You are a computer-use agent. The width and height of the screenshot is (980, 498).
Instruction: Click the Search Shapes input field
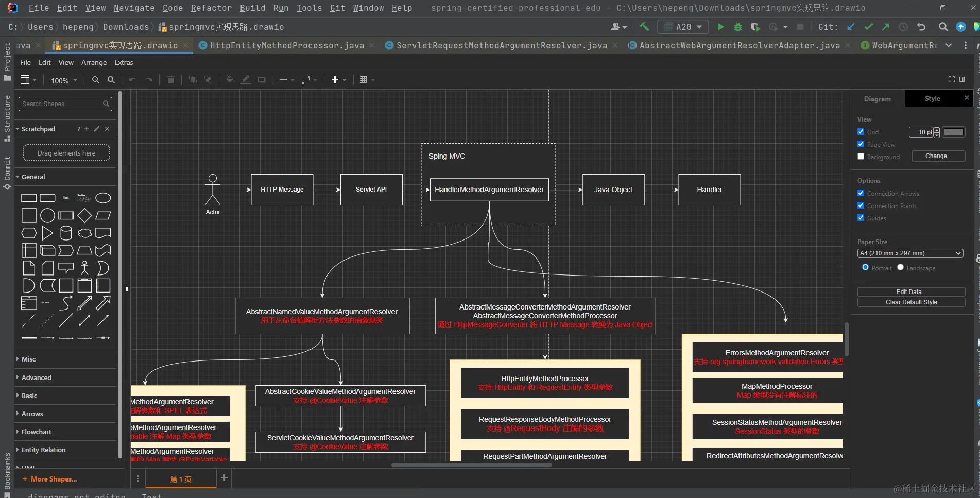pyautogui.click(x=65, y=104)
